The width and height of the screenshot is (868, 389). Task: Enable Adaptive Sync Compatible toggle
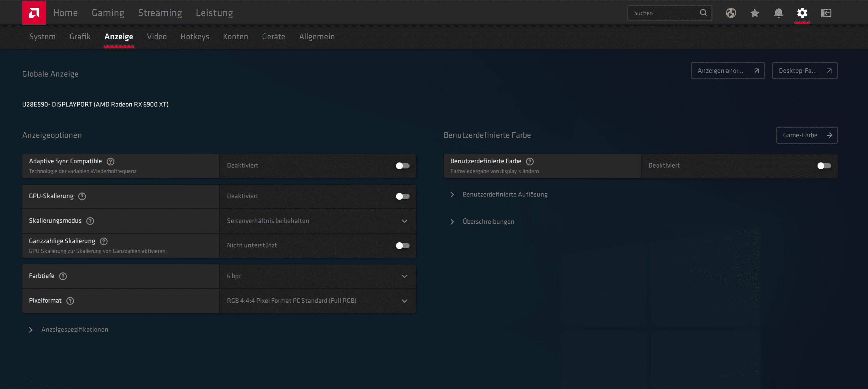[402, 166]
